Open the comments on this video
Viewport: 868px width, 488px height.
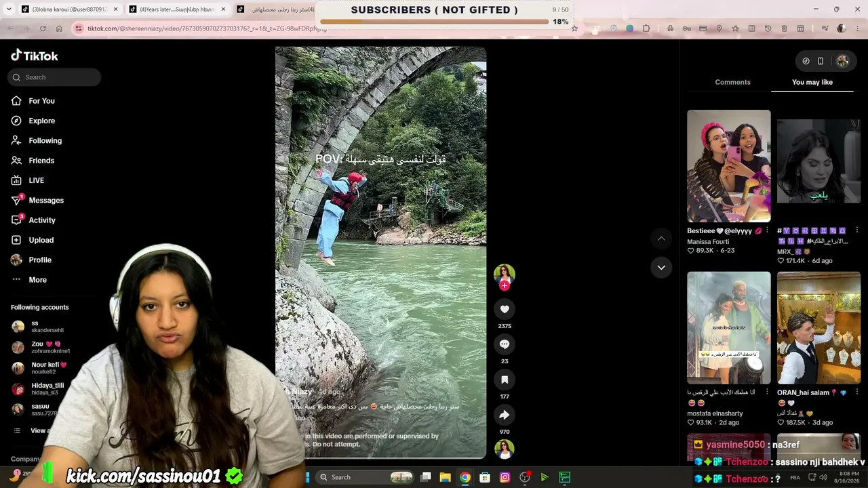click(505, 344)
